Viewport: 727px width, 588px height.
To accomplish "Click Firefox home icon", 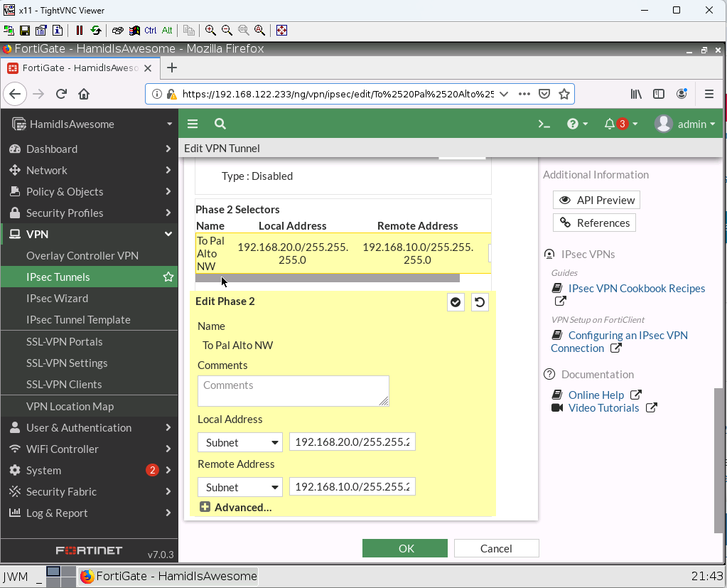I will pos(84,94).
